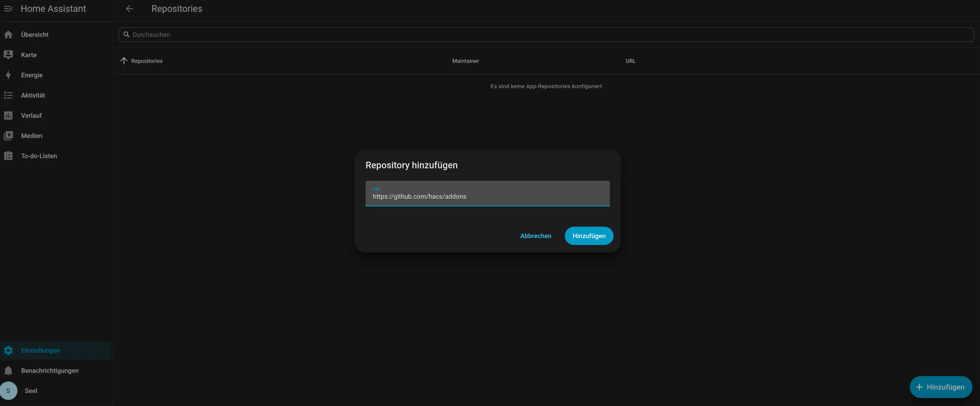Click the 'Repository hinzufügen' dialog title
980x406 pixels.
(411, 165)
